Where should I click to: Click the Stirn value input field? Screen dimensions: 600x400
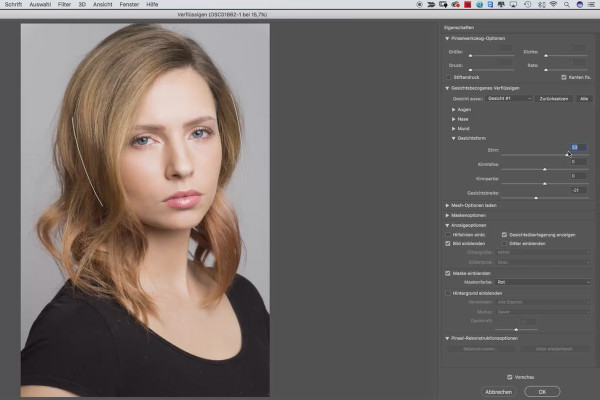pyautogui.click(x=578, y=147)
